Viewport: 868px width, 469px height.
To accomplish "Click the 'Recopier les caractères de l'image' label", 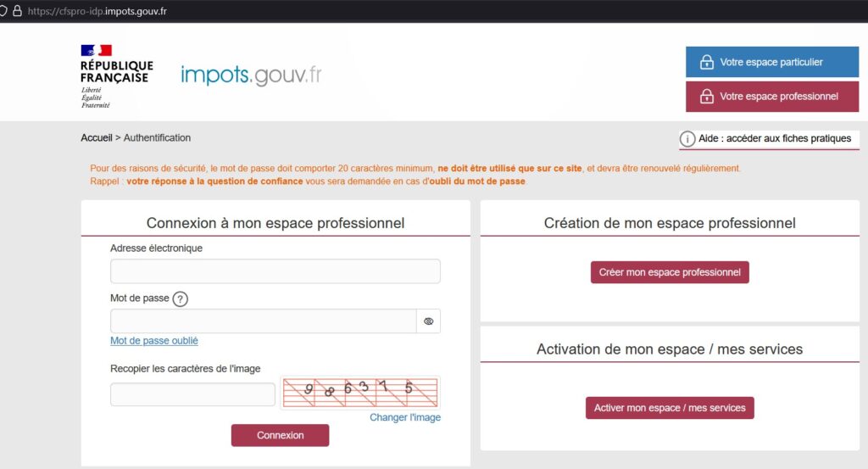I will 186,369.
